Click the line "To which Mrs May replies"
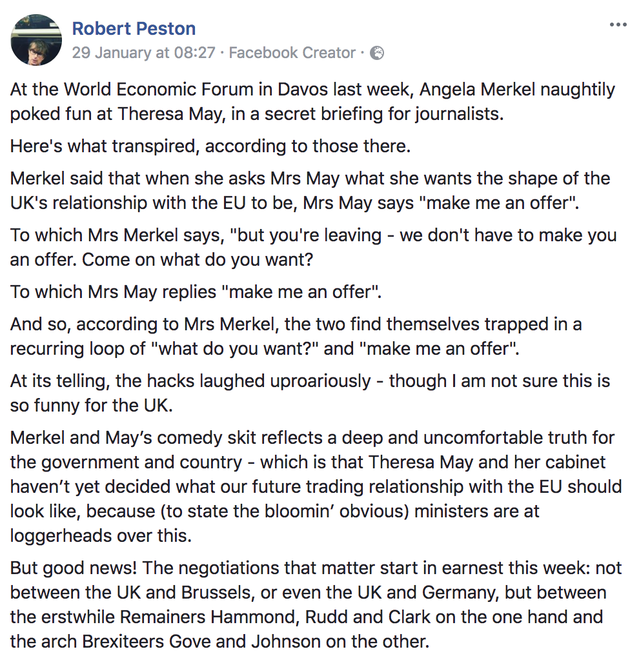Screen dimensions: 630x667 [196, 292]
